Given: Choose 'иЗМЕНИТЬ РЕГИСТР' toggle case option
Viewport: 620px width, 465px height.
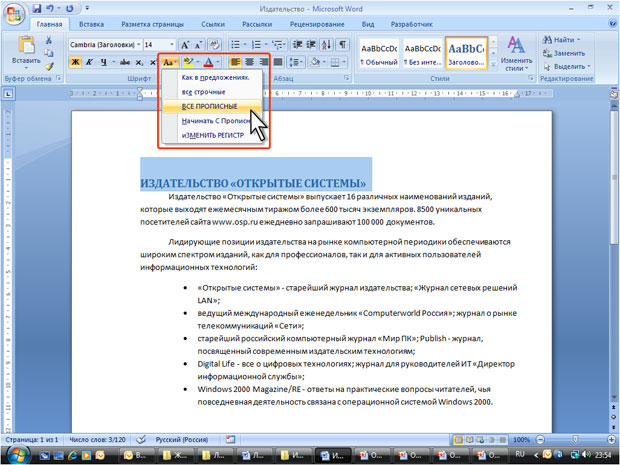Looking at the screenshot, I should tap(212, 135).
